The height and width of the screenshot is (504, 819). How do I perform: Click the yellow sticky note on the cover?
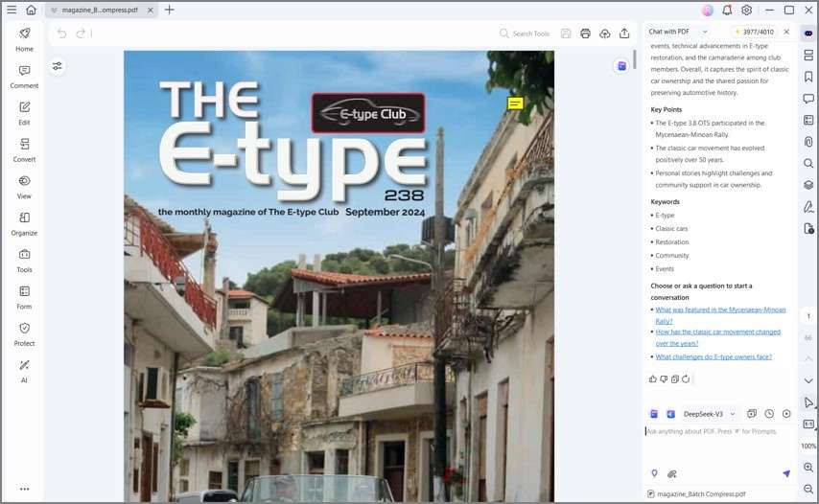[x=516, y=103]
